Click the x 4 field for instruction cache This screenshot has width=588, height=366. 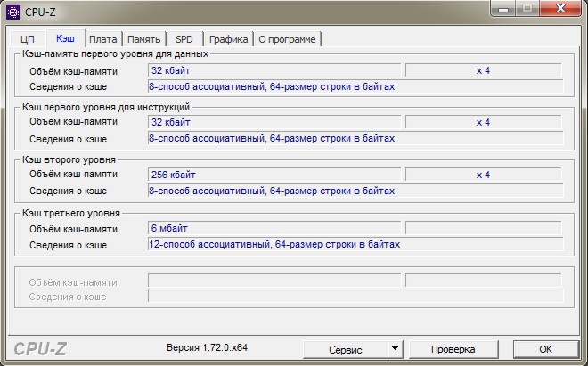(484, 122)
